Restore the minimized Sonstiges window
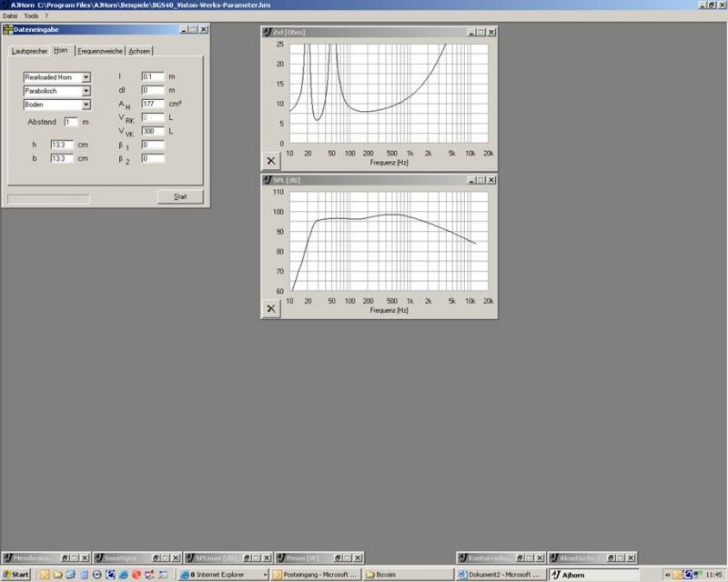Image resolution: width=728 pixels, height=582 pixels. [154, 557]
